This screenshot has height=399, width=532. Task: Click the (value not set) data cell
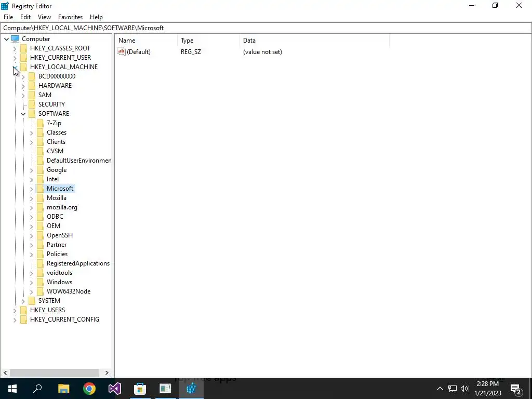[262, 52]
